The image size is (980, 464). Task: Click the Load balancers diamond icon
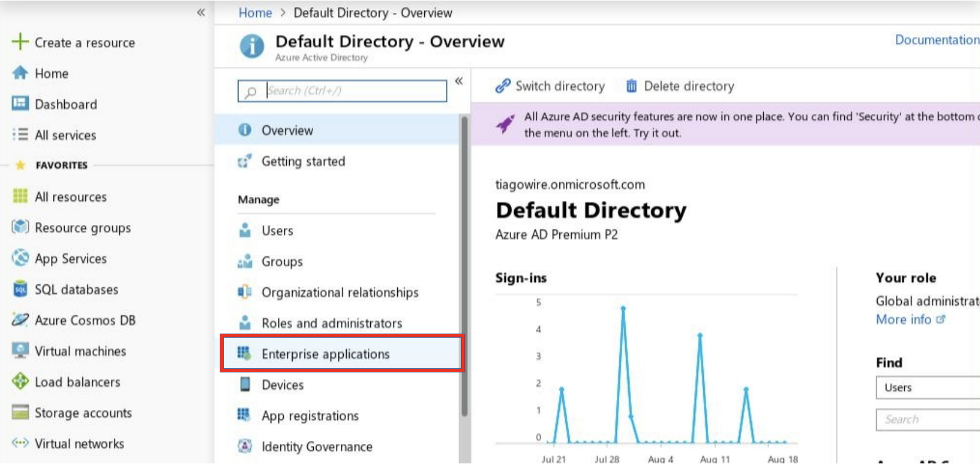tap(20, 381)
